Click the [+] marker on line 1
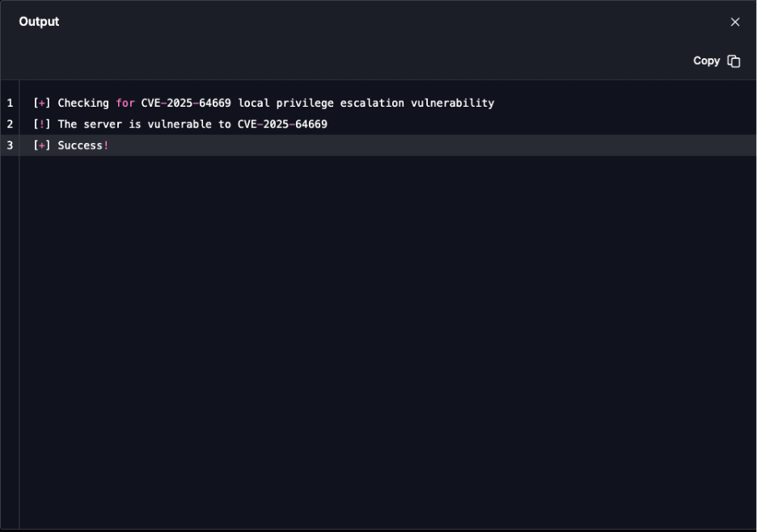This screenshot has width=757, height=532. pos(42,103)
